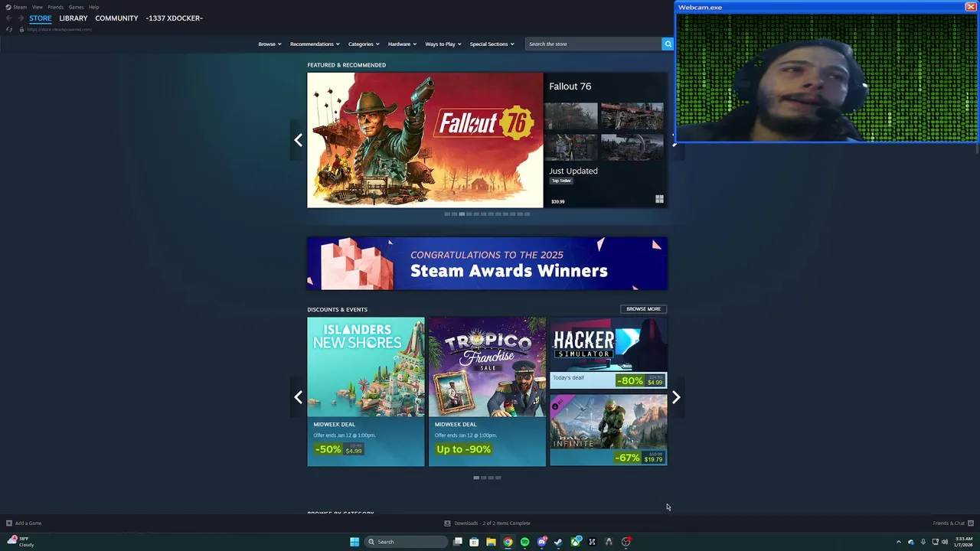This screenshot has width=980, height=551.
Task: Open Task View in the taskbar
Action: (x=458, y=542)
